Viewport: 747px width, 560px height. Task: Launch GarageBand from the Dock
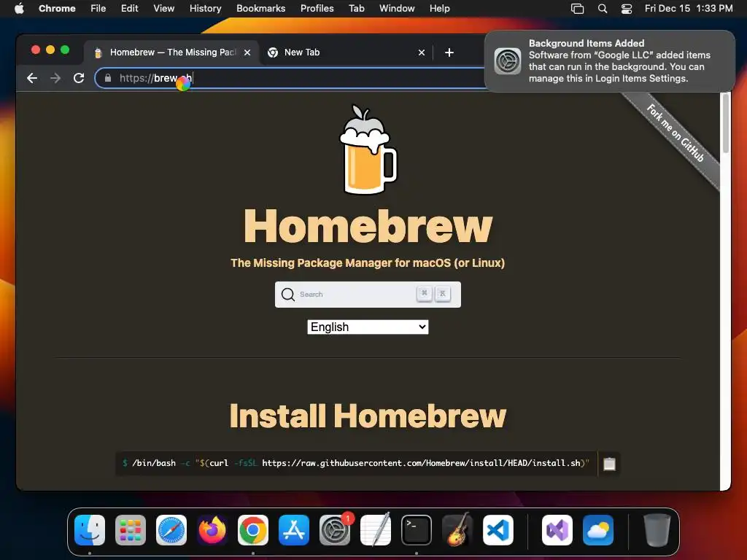point(457,530)
